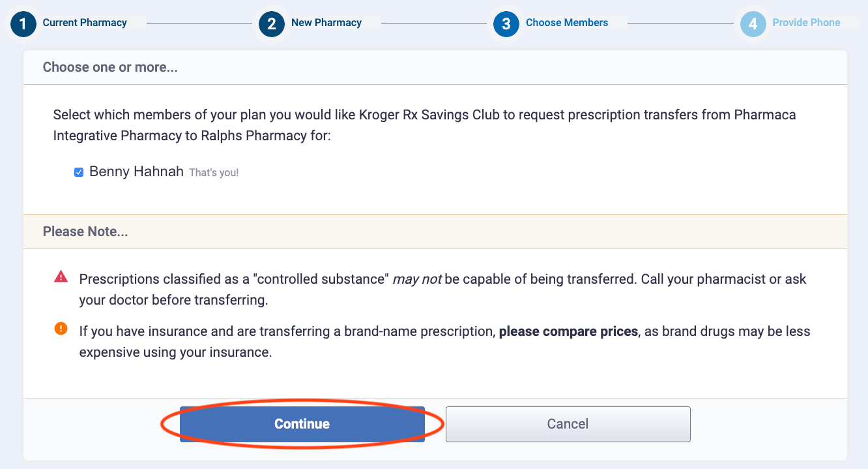Click the orange exclamation circle icon
Image resolution: width=868 pixels, height=469 pixels.
(61, 329)
